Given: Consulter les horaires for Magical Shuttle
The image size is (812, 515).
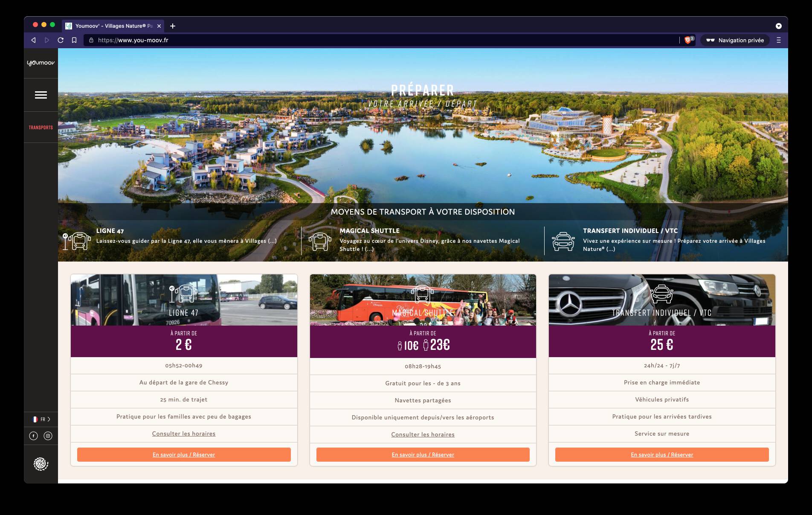Looking at the screenshot, I should coord(423,434).
